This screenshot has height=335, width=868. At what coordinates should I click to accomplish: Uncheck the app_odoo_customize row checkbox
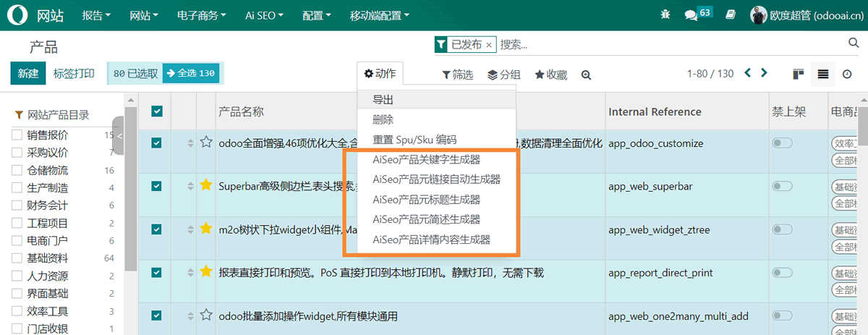[x=157, y=143]
